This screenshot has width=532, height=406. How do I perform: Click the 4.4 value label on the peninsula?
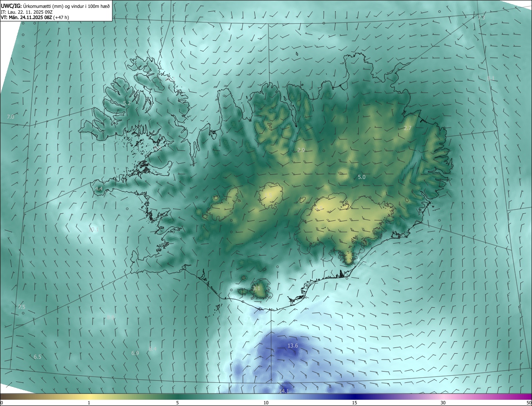tap(99, 189)
